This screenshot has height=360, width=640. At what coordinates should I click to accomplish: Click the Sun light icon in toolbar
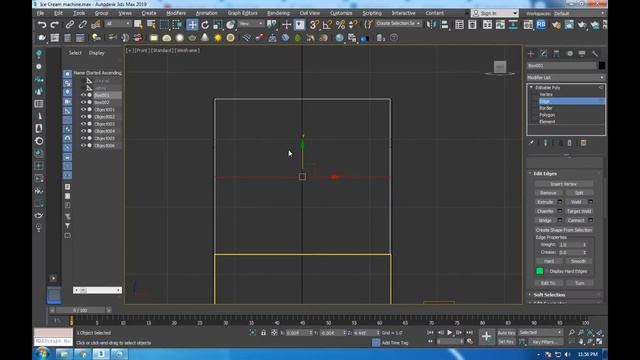pyautogui.click(x=218, y=38)
